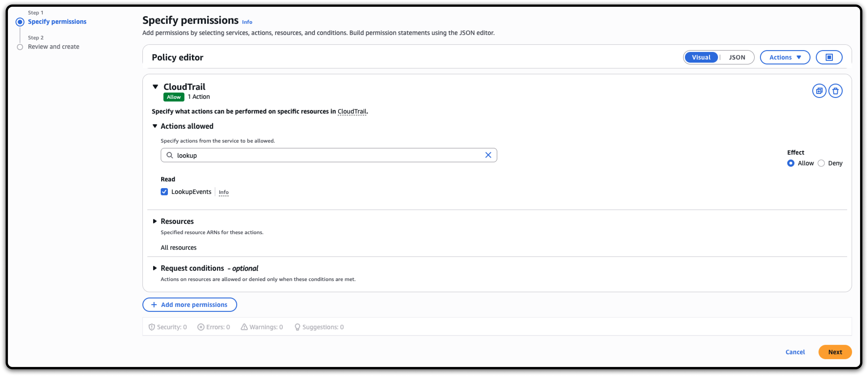Collapse the Actions allowed section

click(x=155, y=126)
